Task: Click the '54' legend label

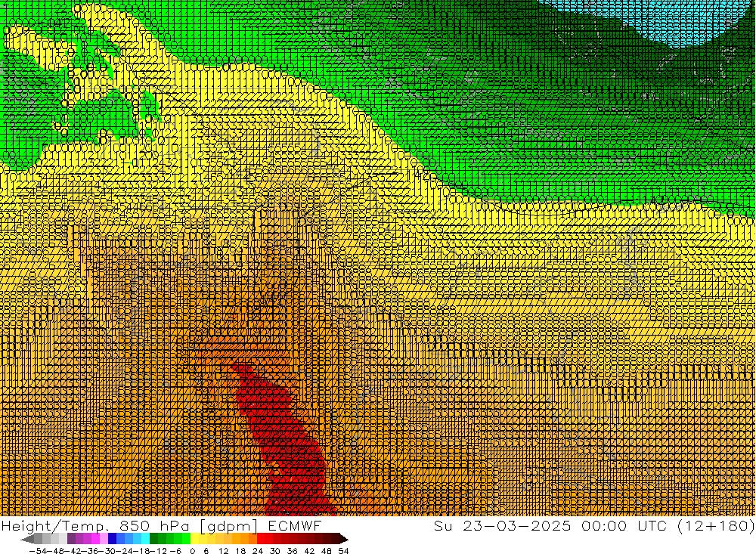Action: 343,550
